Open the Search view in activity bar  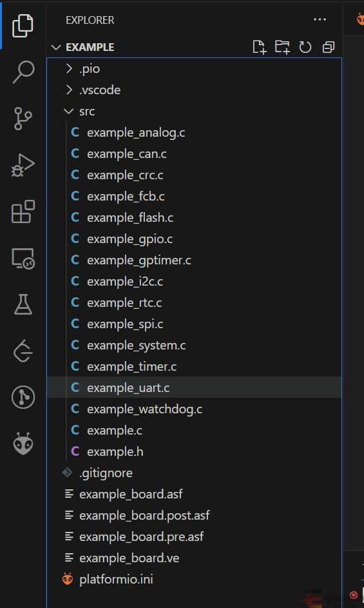pos(23,72)
